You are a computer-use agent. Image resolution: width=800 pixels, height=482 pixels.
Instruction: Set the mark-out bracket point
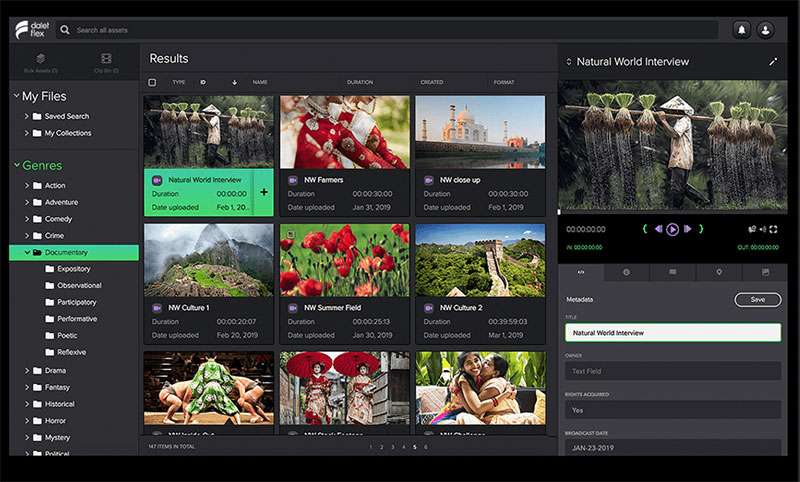(x=701, y=229)
